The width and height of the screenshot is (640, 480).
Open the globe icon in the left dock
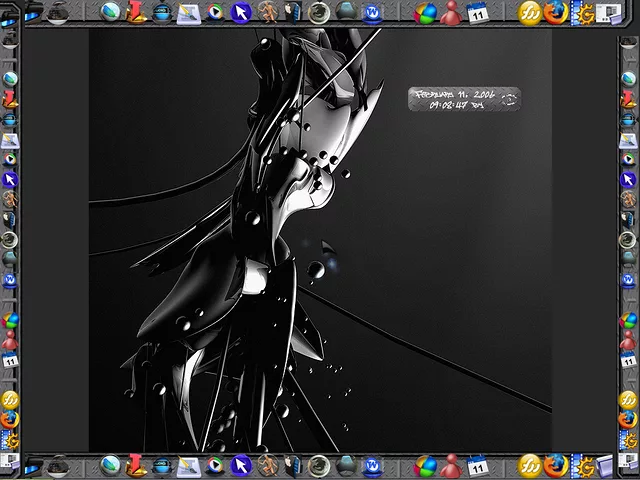click(10, 78)
